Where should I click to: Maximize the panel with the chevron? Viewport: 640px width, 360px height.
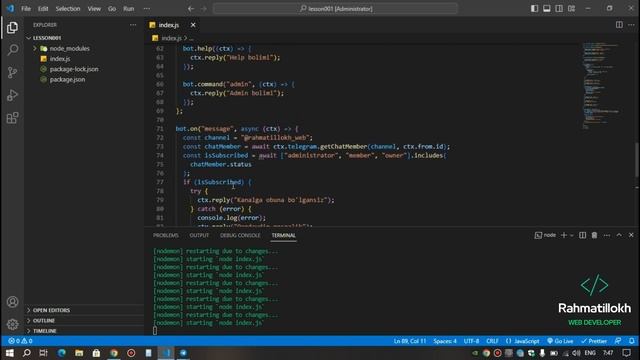619,235
